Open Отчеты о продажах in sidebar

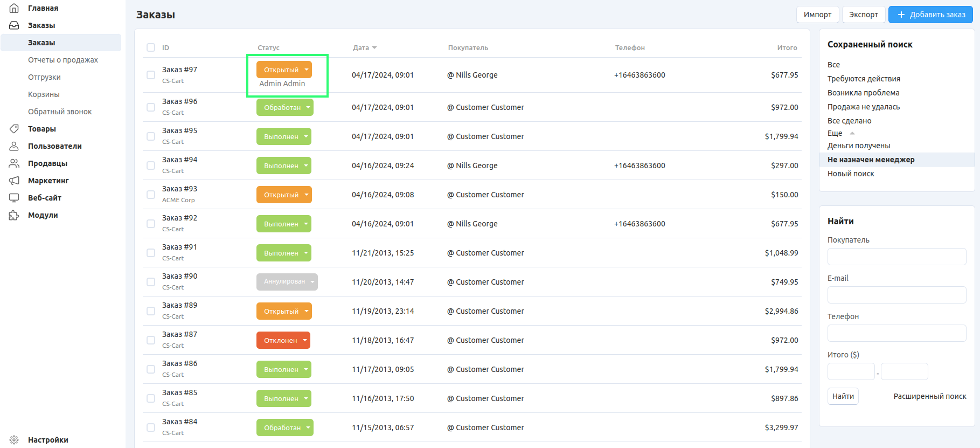[x=63, y=60]
